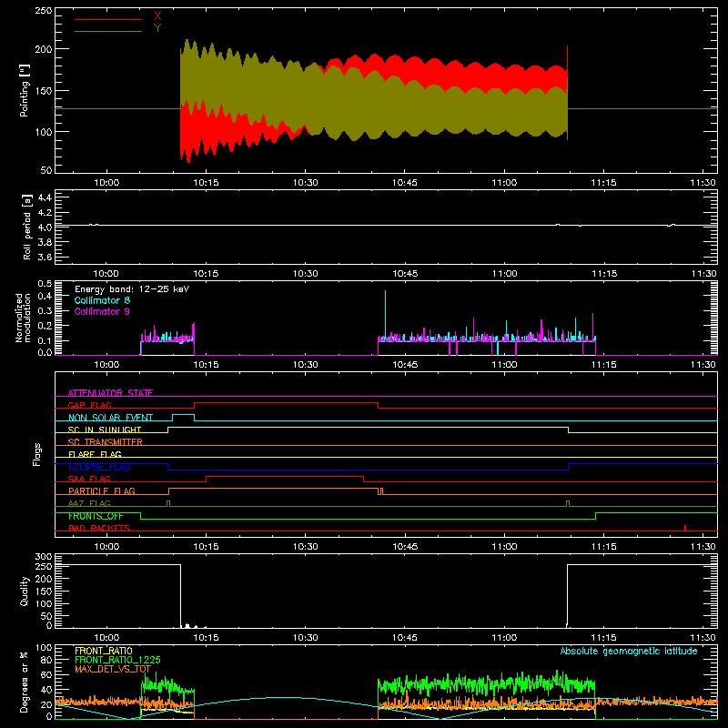728x728 pixels.
Task: Click the ECLIPSE_FLAG label
Action: pos(99,467)
